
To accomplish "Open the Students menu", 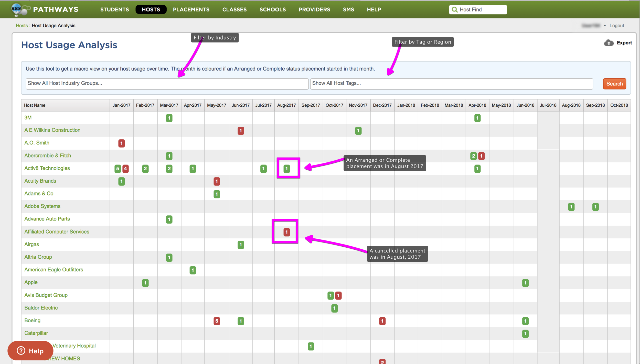I will pyautogui.click(x=114, y=9).
